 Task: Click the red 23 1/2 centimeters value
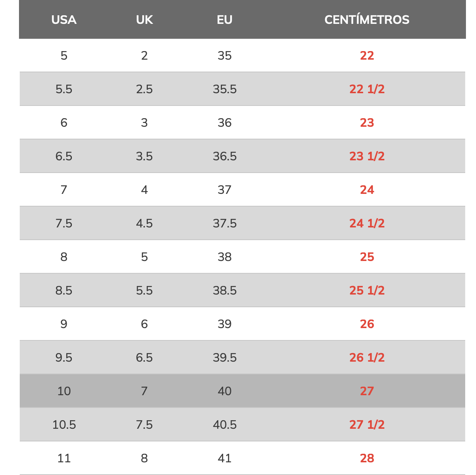click(x=366, y=156)
